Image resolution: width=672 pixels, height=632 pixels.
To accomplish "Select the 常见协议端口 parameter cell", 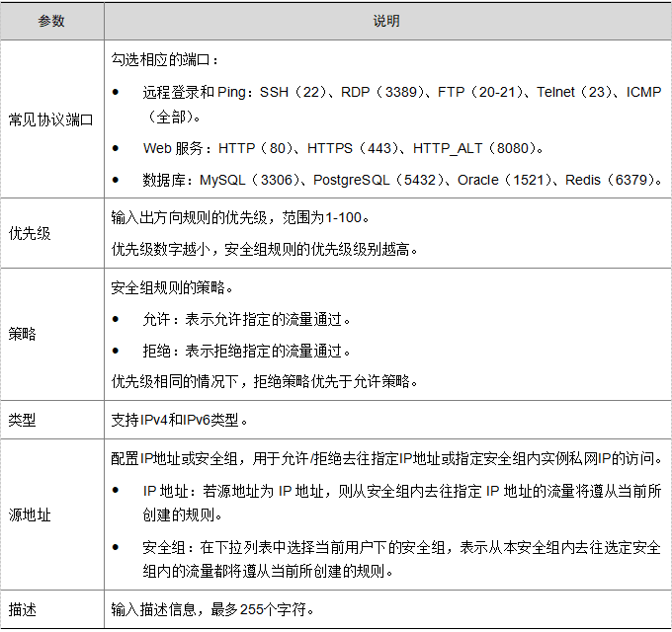I will [51, 119].
